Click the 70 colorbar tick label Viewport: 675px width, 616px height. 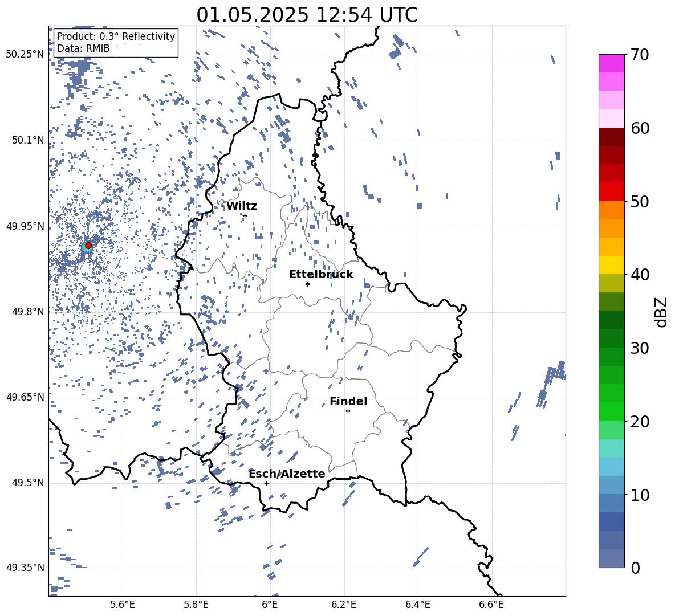640,55
